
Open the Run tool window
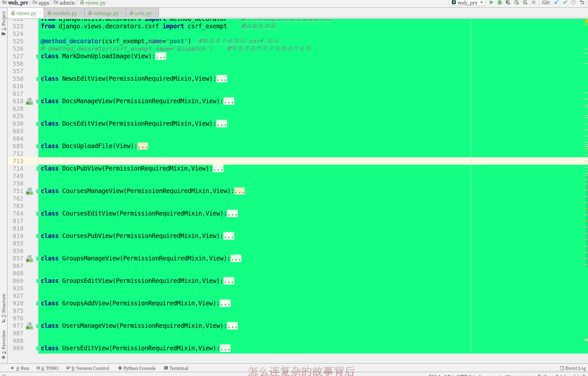point(20,368)
